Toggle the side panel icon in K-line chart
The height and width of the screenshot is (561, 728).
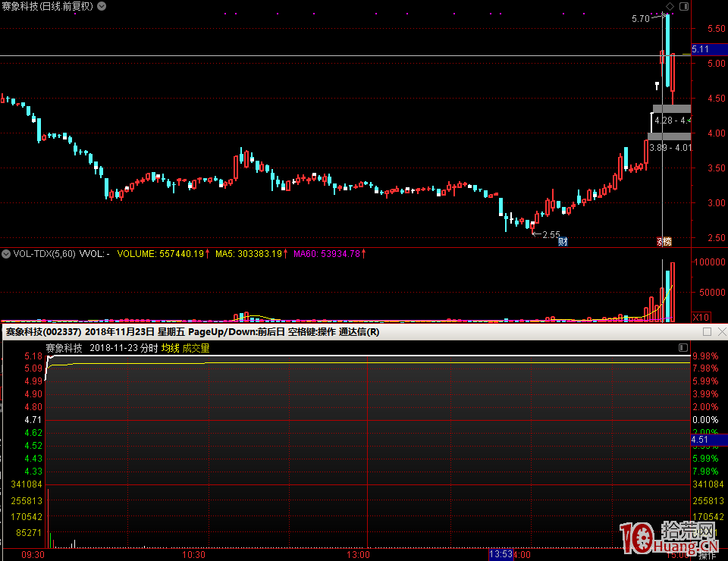683,6
